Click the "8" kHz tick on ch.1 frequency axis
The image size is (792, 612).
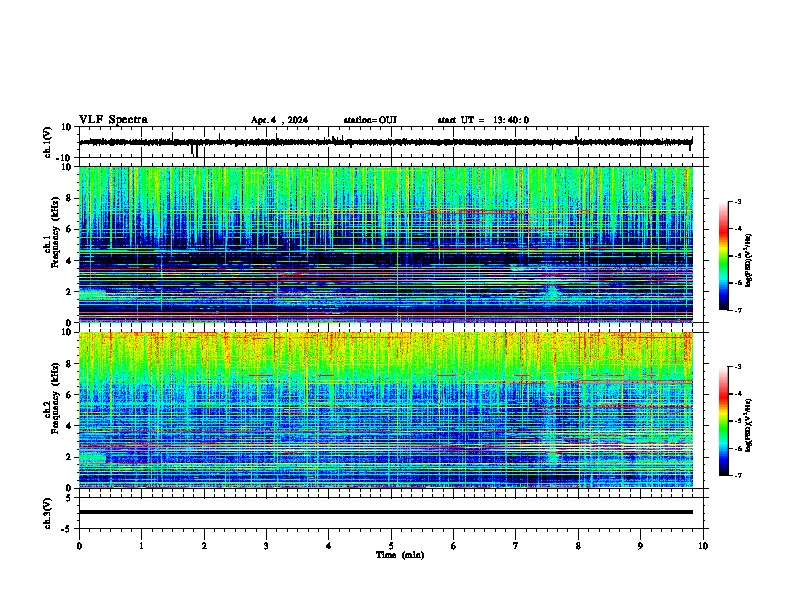(x=69, y=198)
